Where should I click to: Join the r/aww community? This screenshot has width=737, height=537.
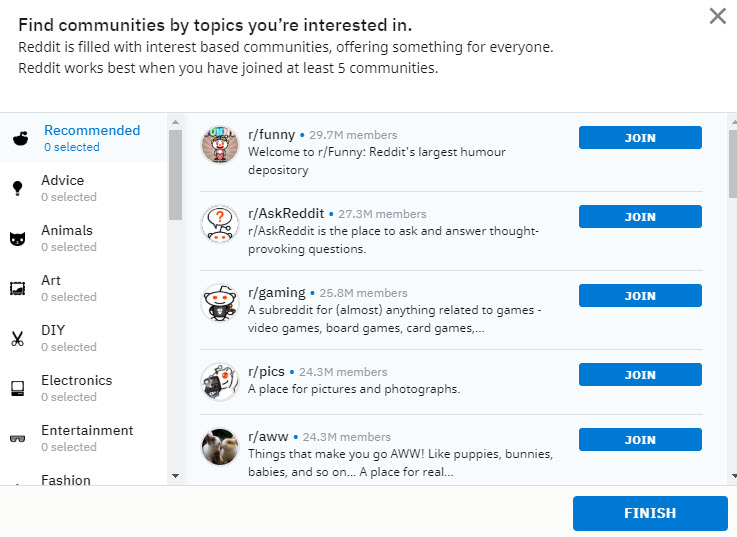coord(640,440)
